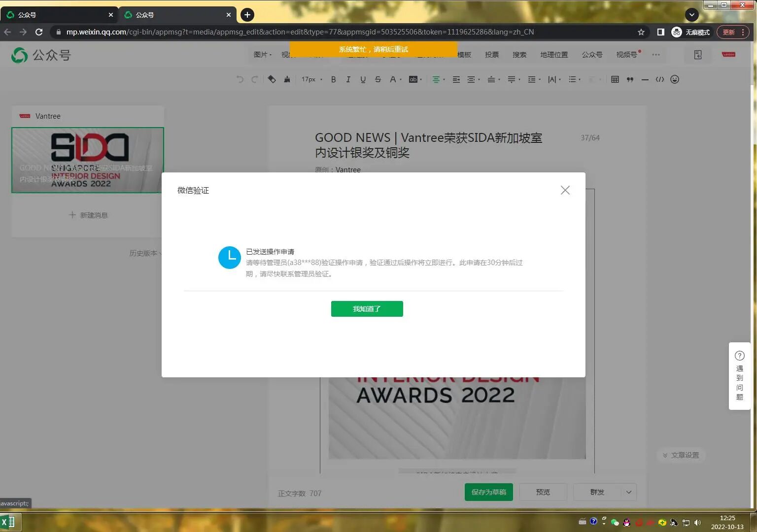Screen dimensions: 757x532
Task: Open Excel from the taskbar
Action: 7,522
